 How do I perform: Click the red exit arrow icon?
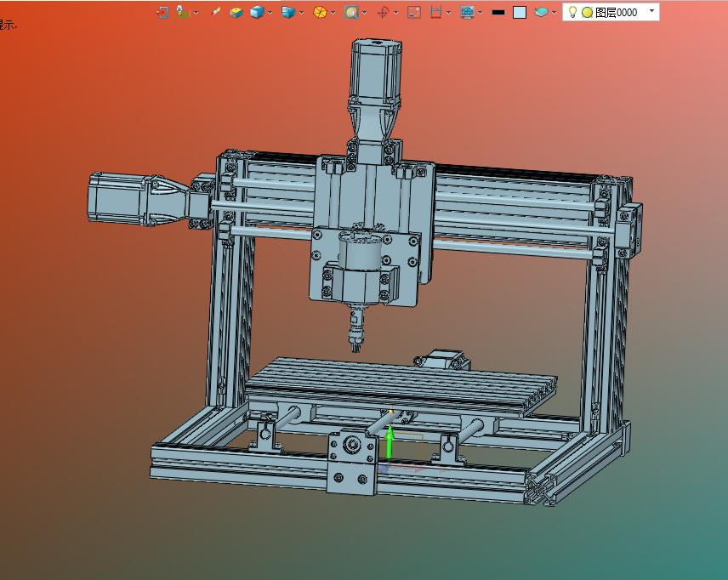162,12
